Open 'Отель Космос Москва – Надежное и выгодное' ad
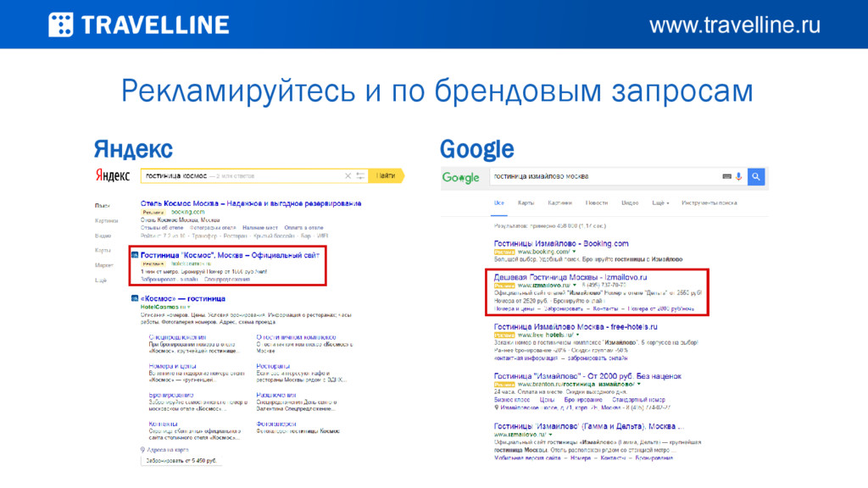 pyautogui.click(x=251, y=203)
